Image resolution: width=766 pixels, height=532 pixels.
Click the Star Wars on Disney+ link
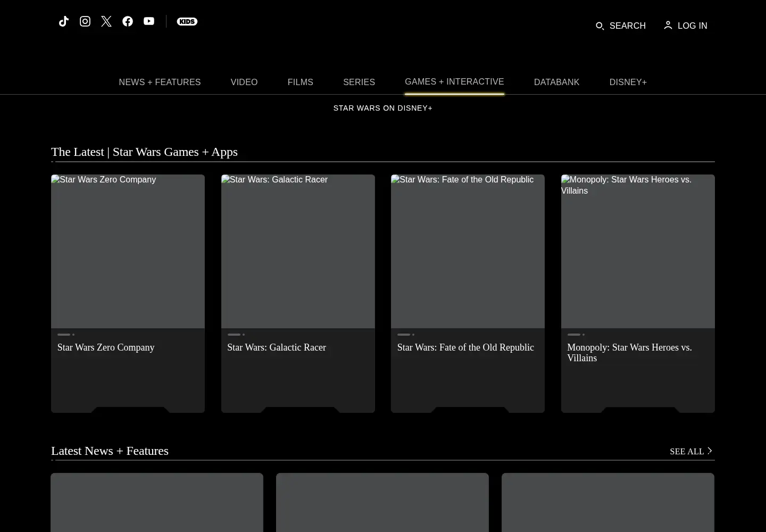[383, 108]
